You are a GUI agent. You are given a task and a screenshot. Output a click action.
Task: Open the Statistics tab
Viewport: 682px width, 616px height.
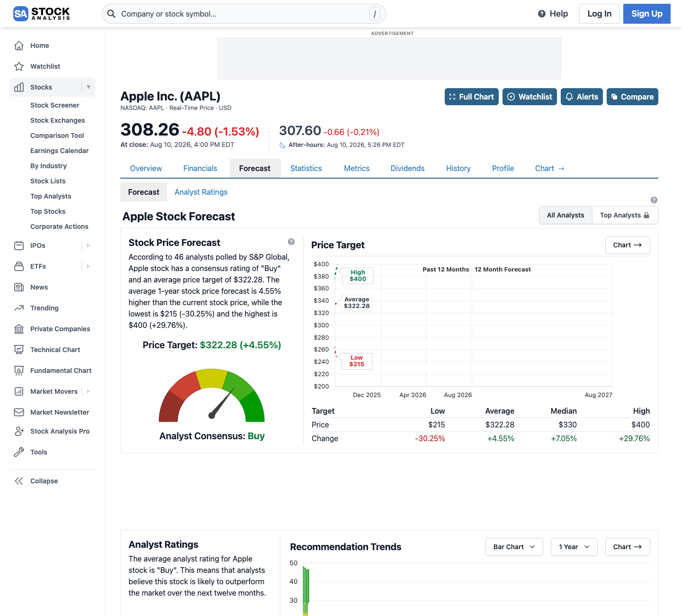[306, 168]
